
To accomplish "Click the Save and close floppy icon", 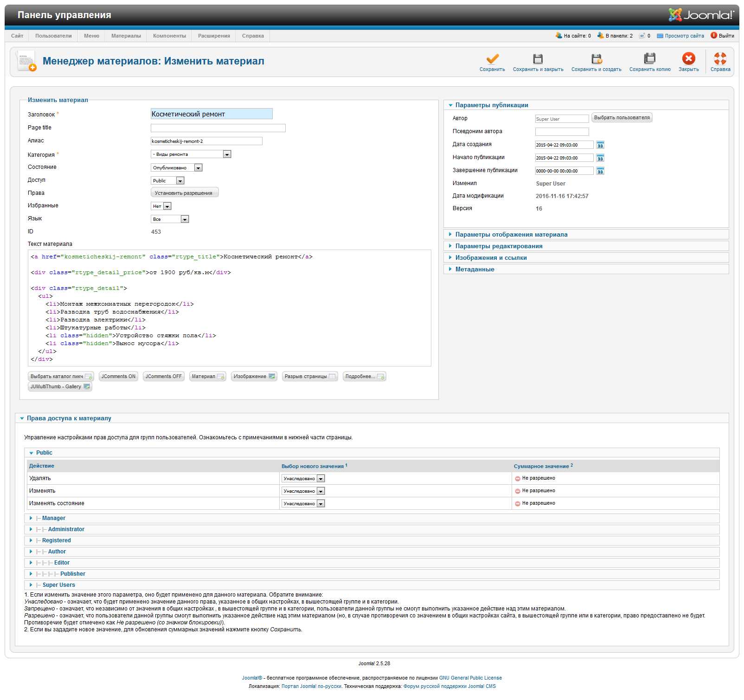I will pyautogui.click(x=538, y=59).
